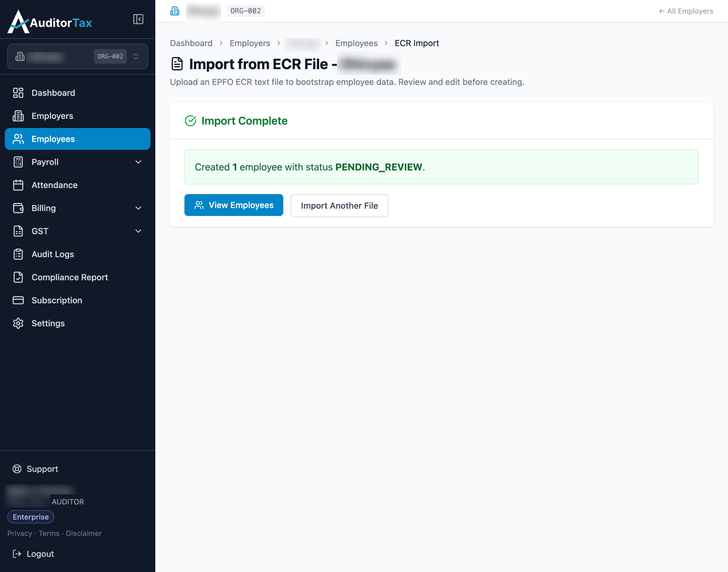Expand the Billing submenu chevron
Screen dimensions: 728x572
[138, 208]
